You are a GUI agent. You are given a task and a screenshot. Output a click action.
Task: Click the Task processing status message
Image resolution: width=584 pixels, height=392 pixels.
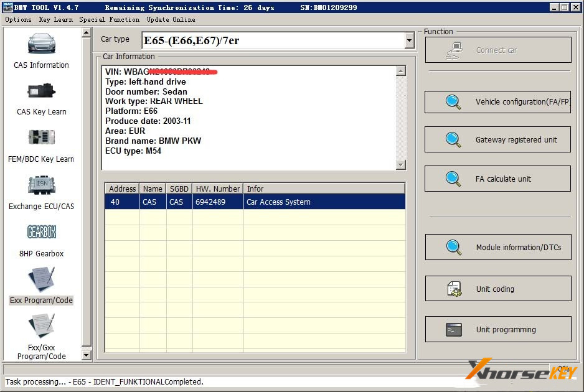[105, 381]
